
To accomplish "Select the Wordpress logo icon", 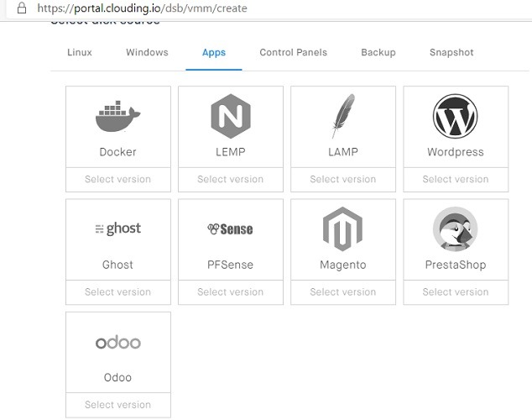I will coord(456,116).
